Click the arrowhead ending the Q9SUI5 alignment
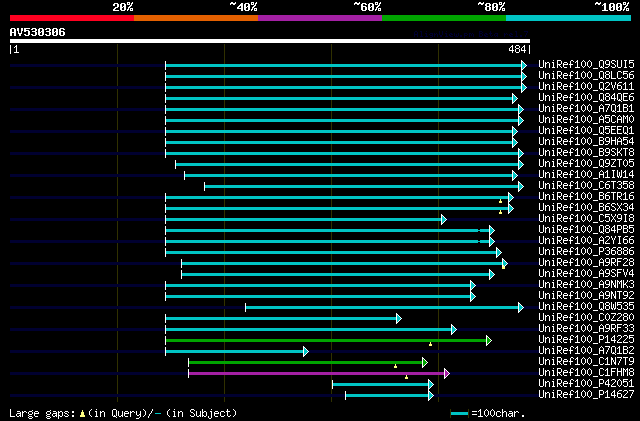The width and height of the screenshot is (640, 421). [524, 65]
